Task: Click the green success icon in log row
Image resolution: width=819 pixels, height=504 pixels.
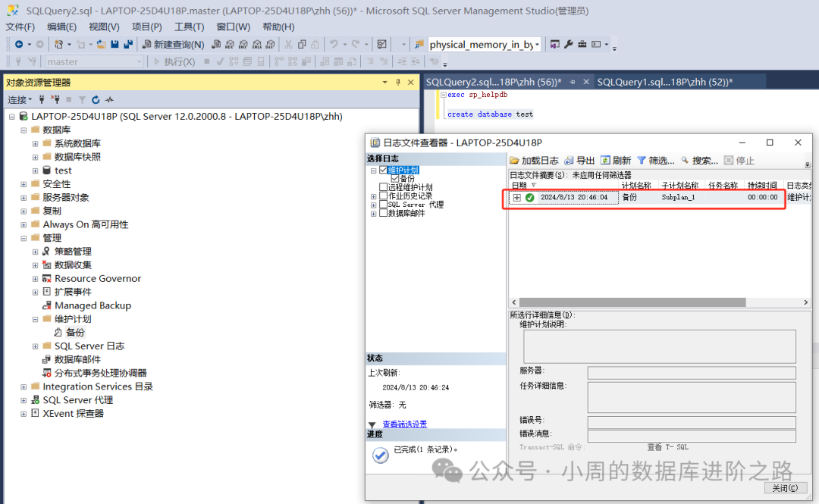Action: click(529, 197)
